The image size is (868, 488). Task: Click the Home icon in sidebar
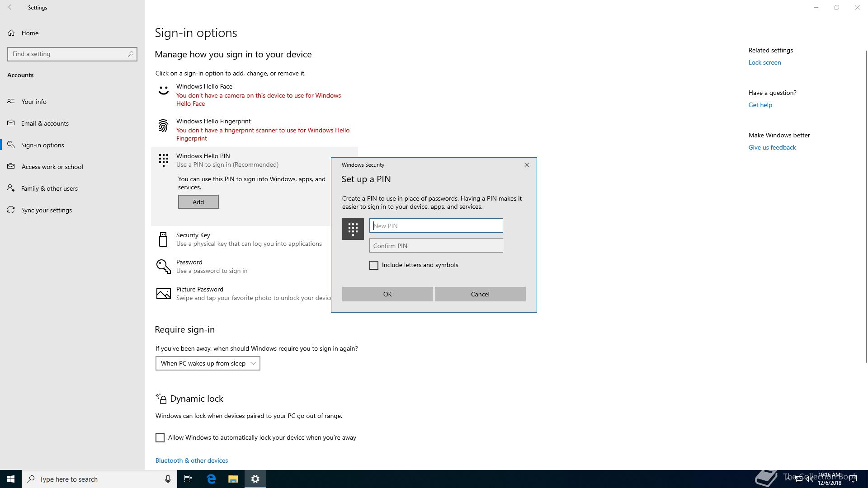11,33
